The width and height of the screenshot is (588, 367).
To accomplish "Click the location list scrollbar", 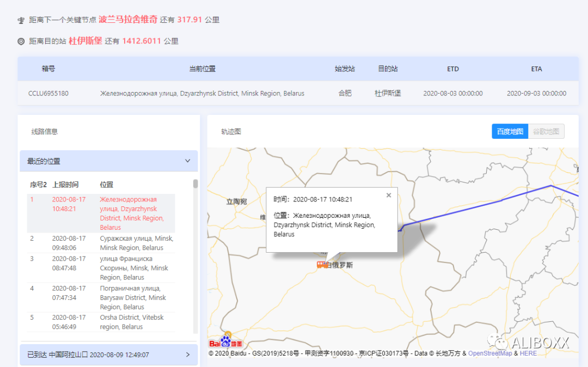I will pos(195,185).
